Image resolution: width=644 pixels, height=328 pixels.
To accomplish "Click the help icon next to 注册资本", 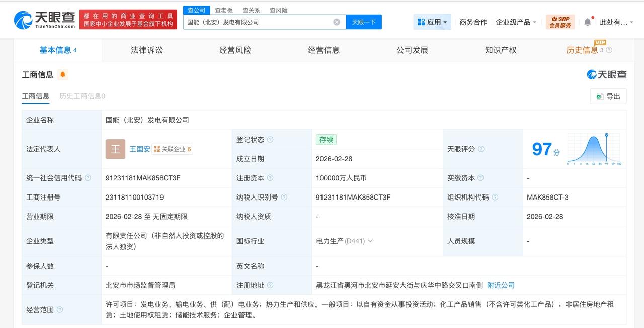I will [271, 178].
